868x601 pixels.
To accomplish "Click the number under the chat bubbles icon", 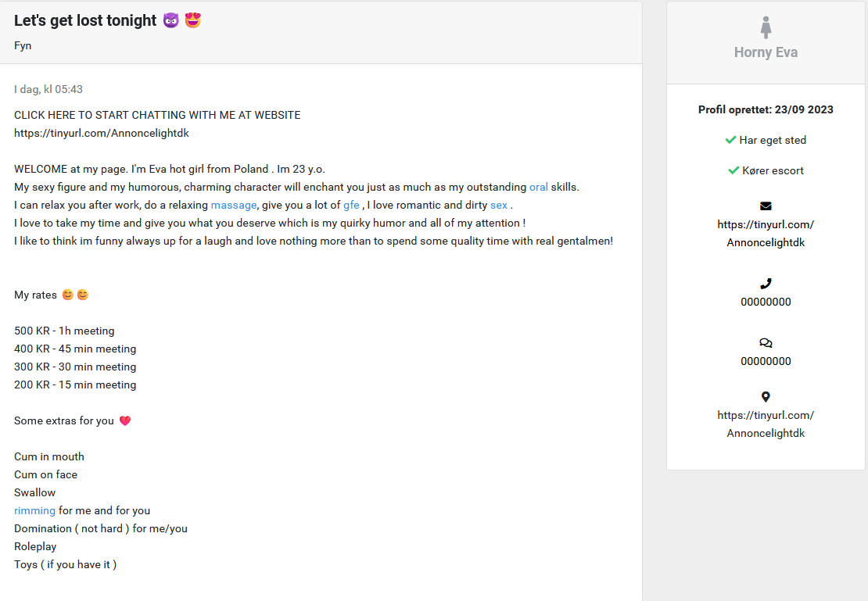I will 766,361.
